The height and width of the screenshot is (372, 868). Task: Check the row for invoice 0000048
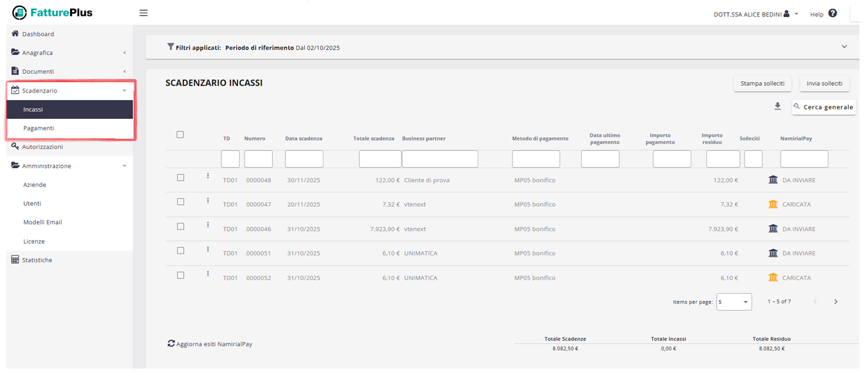tap(181, 178)
